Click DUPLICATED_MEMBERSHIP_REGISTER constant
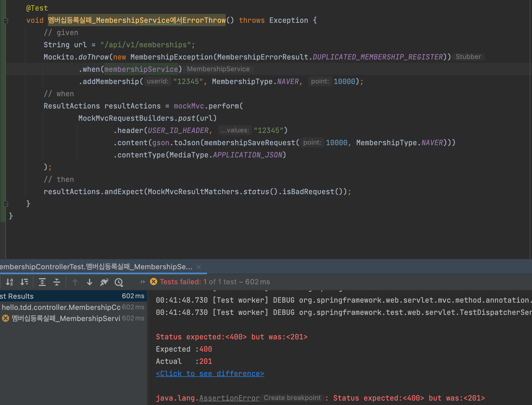The height and width of the screenshot is (405, 532). coord(378,57)
